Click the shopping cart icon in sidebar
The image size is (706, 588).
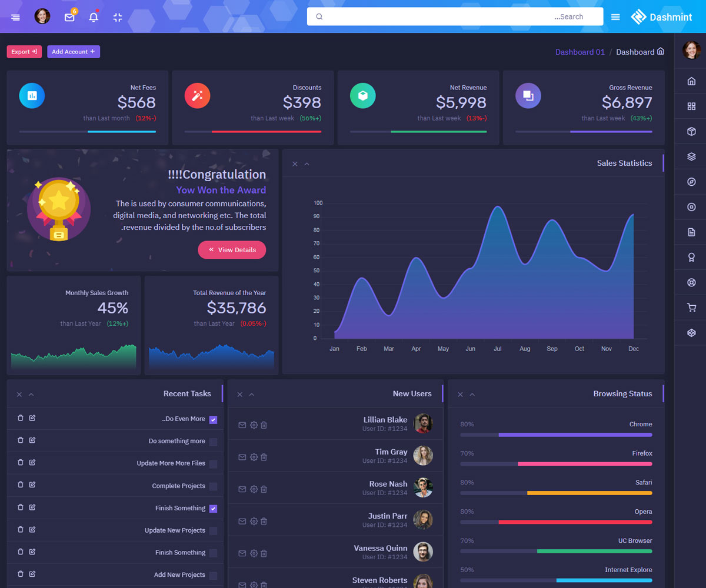click(691, 308)
